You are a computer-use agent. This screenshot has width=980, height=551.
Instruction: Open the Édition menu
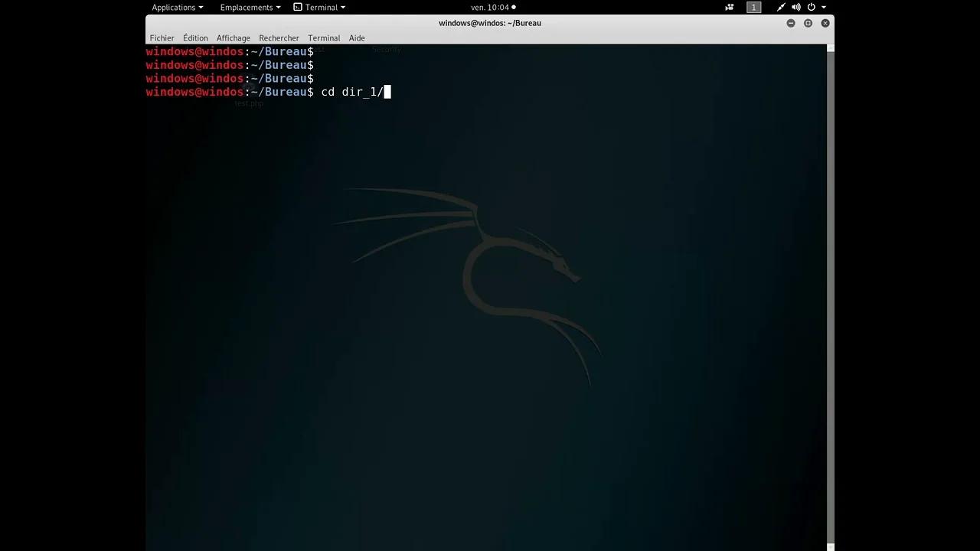point(195,37)
